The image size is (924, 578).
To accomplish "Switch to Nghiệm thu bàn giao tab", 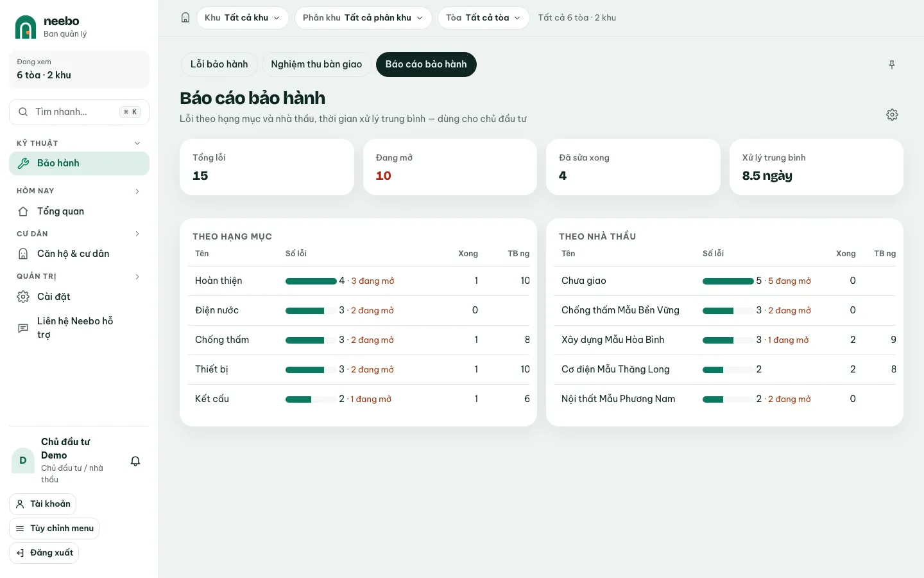I will click(316, 64).
